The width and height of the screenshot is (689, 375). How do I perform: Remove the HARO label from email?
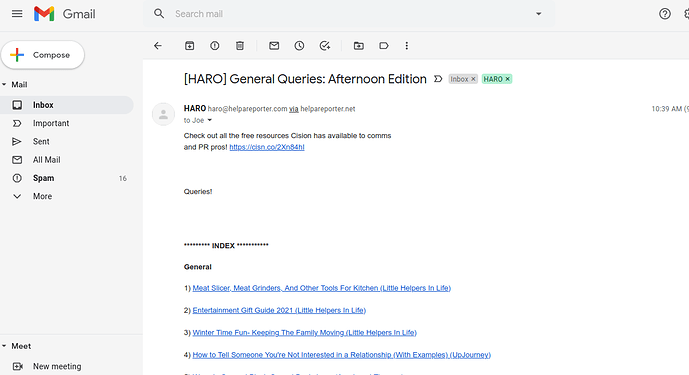[x=508, y=79]
